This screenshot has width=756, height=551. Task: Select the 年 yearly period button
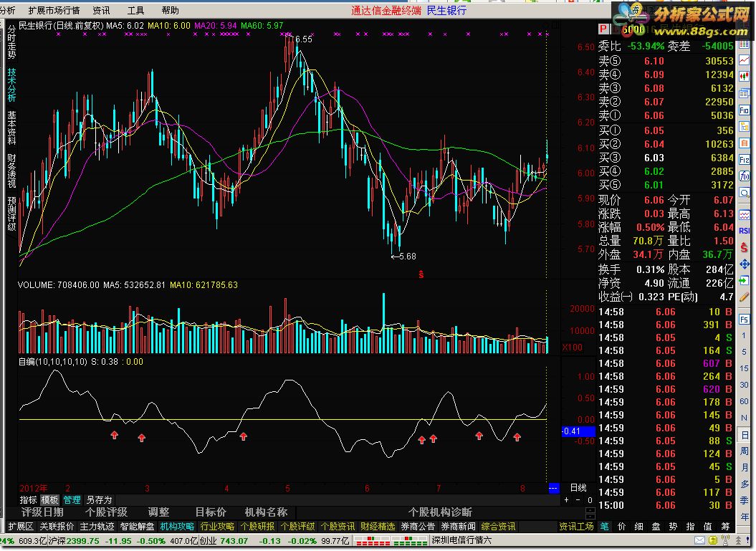pos(745,517)
